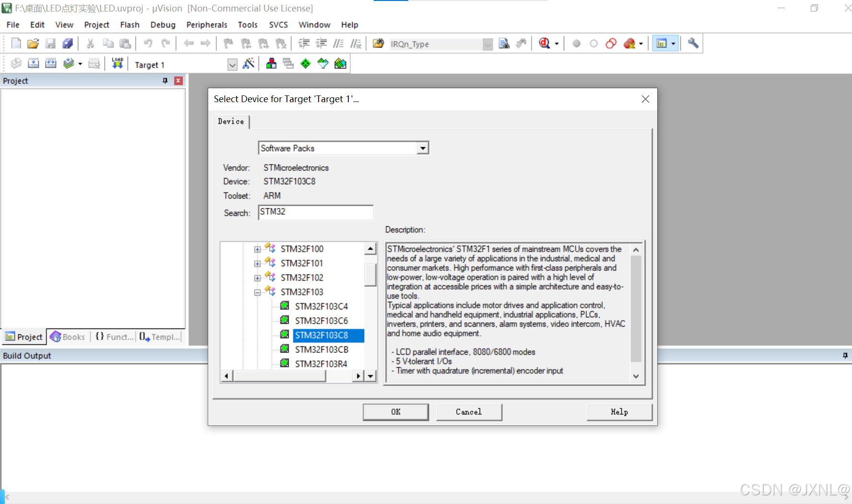
Task: Select STM32F103C6 device
Action: tap(321, 321)
